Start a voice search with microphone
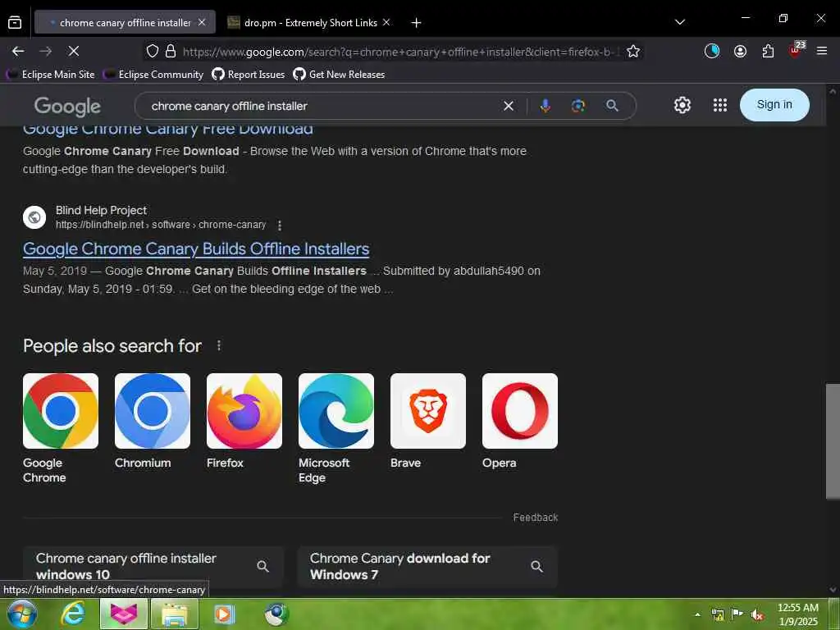Viewport: 840px width, 630px height. pos(546,106)
